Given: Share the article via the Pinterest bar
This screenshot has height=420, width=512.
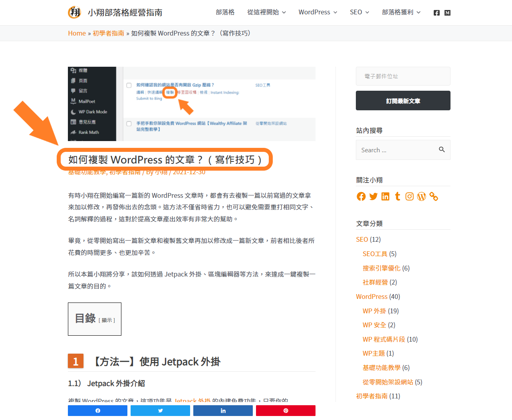Looking at the screenshot, I should 286,410.
